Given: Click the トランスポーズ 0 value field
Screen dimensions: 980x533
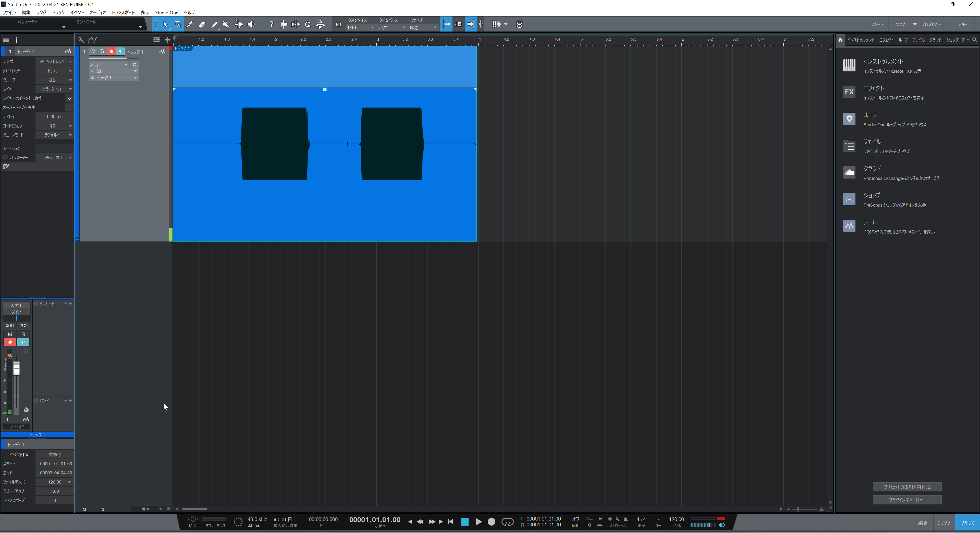Looking at the screenshot, I should (54, 500).
